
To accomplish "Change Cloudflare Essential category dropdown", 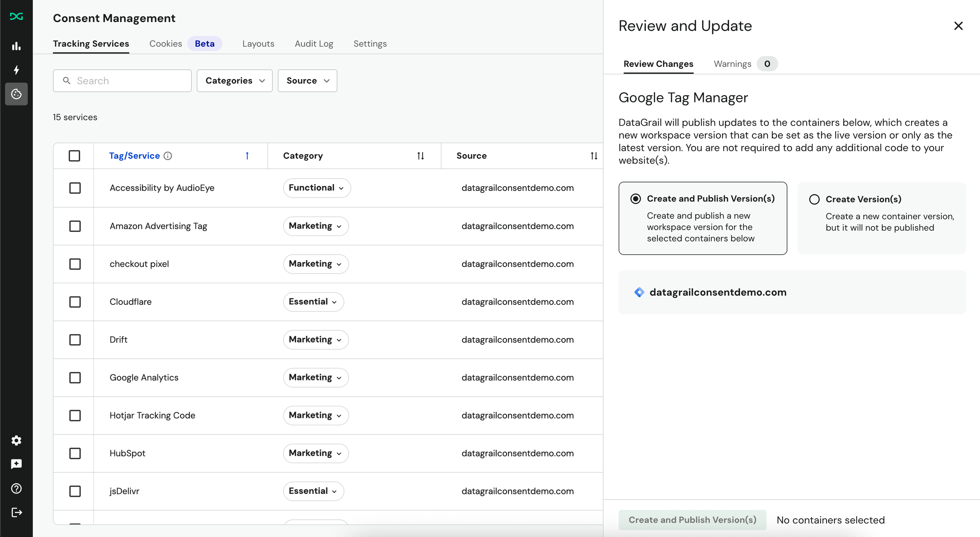I will [314, 302].
